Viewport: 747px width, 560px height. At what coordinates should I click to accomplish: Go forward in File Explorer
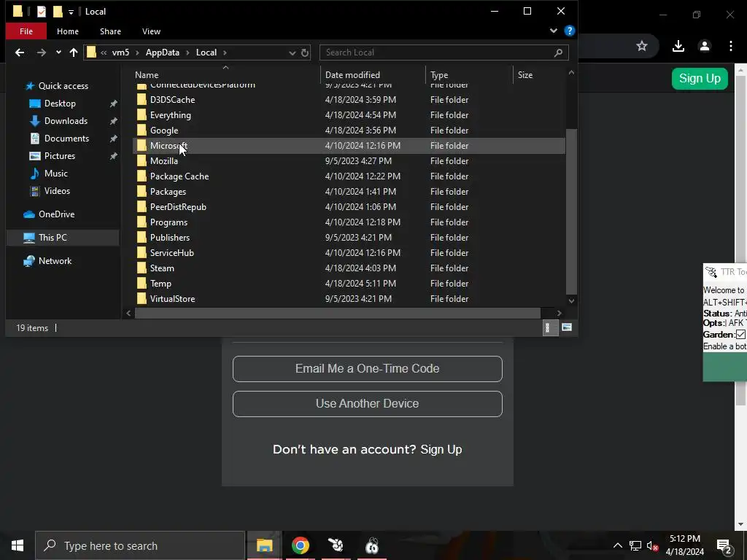(x=42, y=52)
